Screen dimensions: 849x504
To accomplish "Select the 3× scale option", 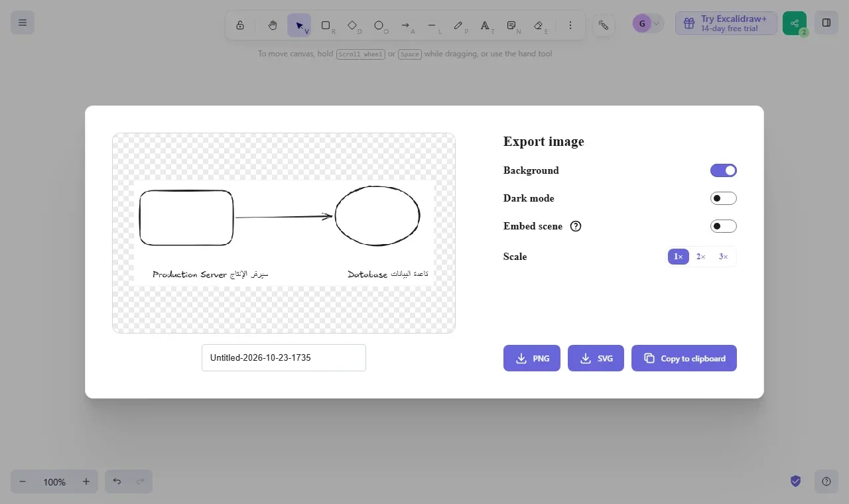I will coord(724,257).
